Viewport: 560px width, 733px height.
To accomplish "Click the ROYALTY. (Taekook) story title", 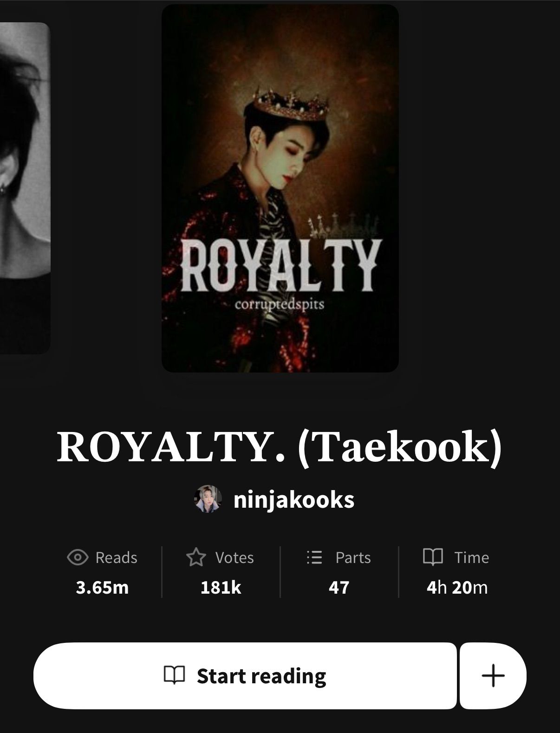I will (280, 446).
